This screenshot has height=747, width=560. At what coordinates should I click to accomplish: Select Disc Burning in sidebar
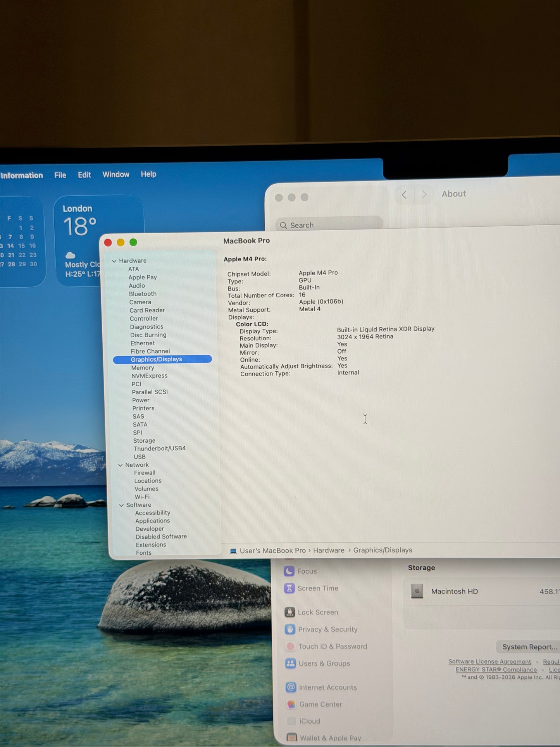148,335
